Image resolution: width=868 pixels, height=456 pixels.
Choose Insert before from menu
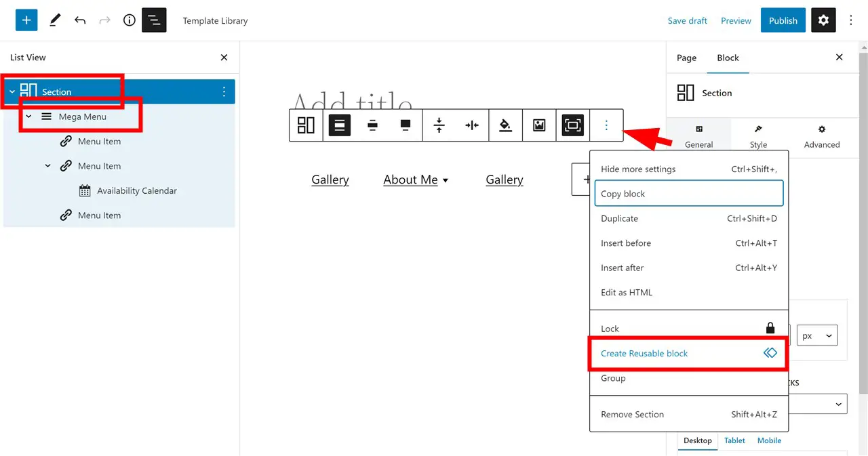click(x=689, y=243)
